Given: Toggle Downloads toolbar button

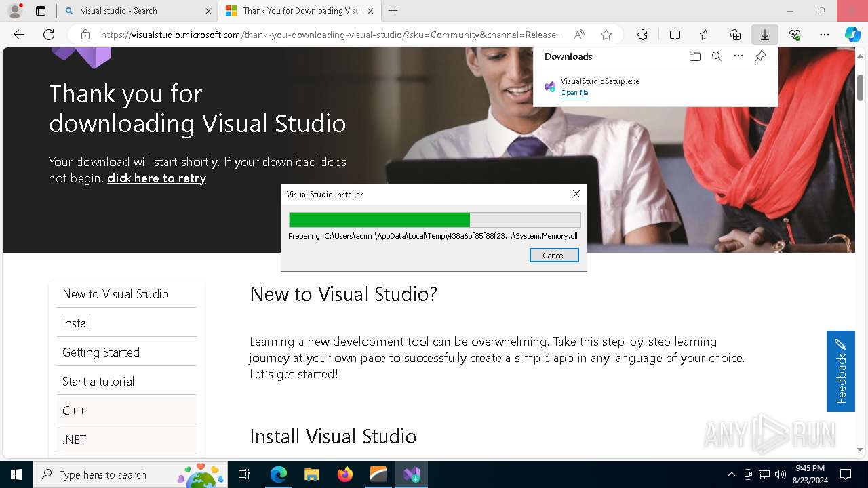Looking at the screenshot, I should click(764, 35).
